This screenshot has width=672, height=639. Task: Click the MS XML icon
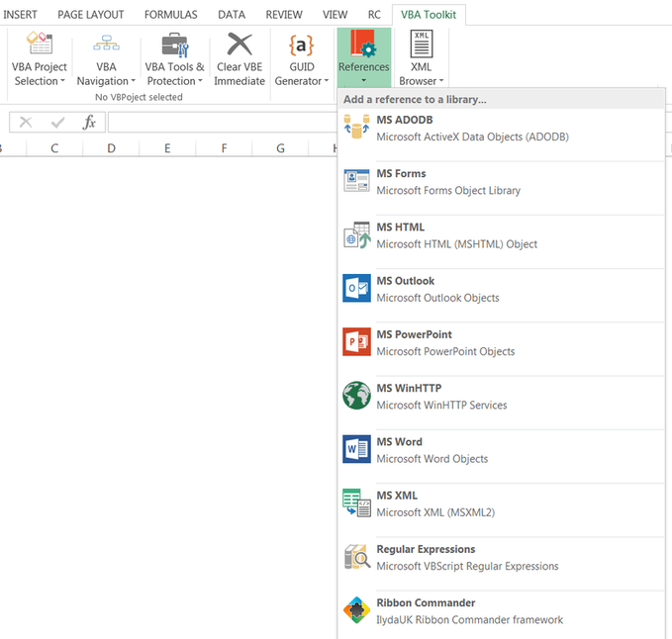click(x=356, y=502)
